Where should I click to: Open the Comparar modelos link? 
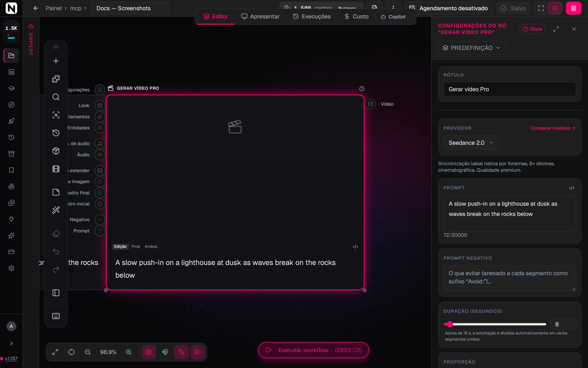552,128
